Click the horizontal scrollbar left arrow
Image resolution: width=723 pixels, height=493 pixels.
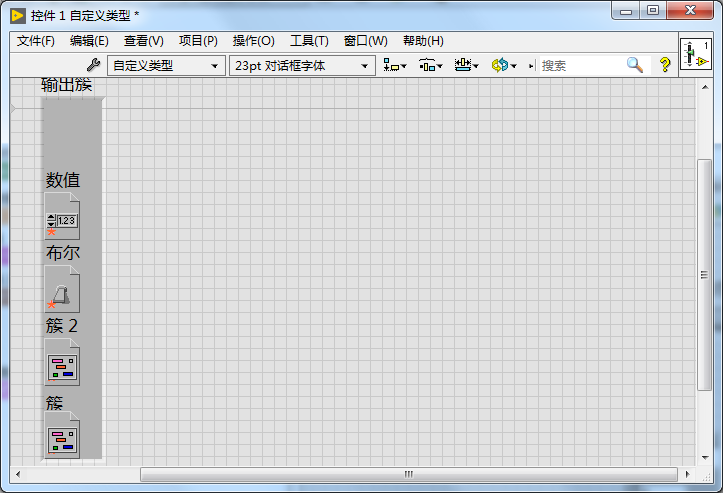click(x=18, y=474)
